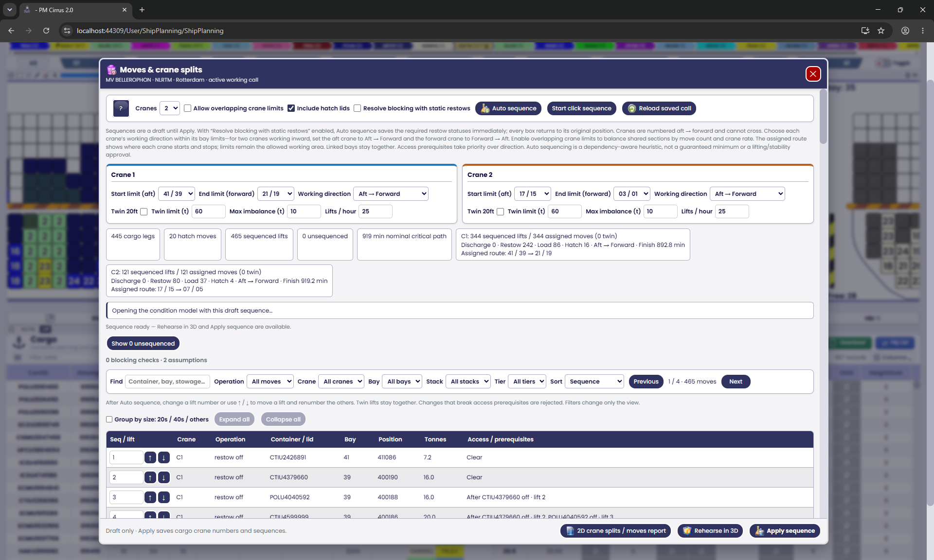Open the Bay All bays filter
Viewport: 934px width, 560px height.
coord(402,382)
